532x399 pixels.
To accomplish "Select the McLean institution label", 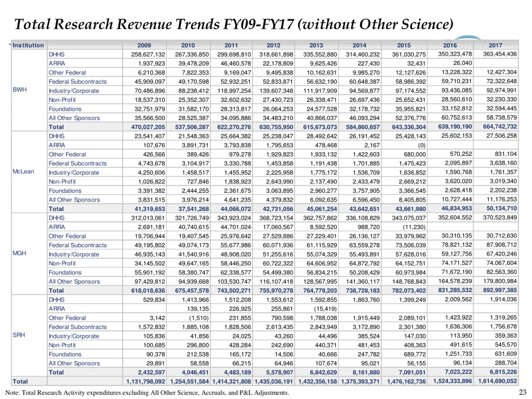I will click(23, 171).
